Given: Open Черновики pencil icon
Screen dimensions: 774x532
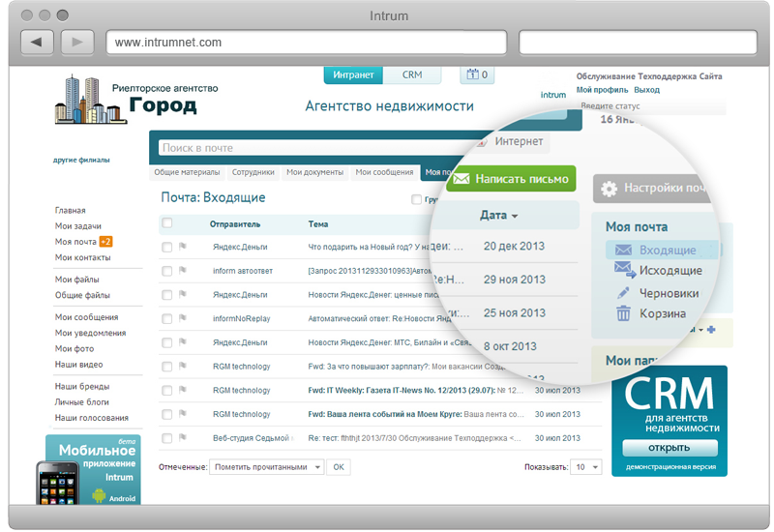Looking at the screenshot, I should (x=623, y=293).
